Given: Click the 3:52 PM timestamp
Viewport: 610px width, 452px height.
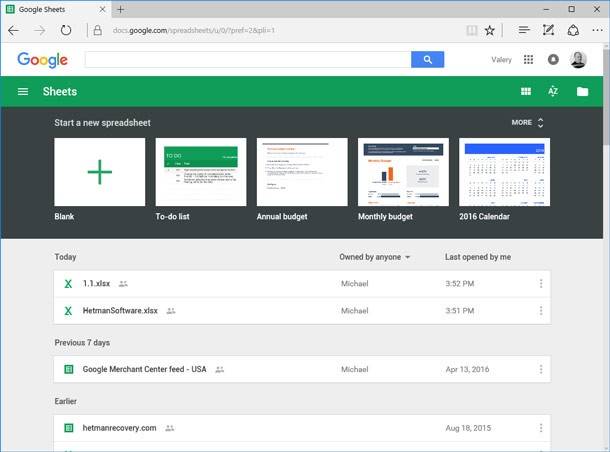Looking at the screenshot, I should [x=459, y=284].
